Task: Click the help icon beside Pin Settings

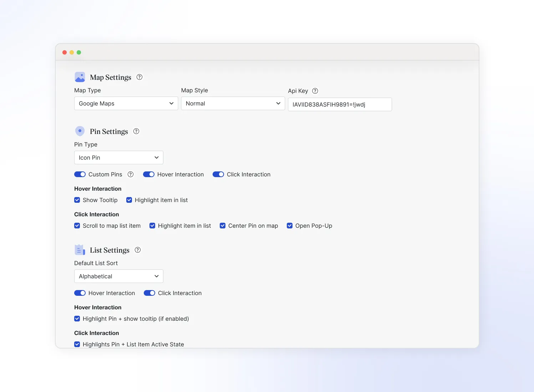Action: (x=136, y=131)
